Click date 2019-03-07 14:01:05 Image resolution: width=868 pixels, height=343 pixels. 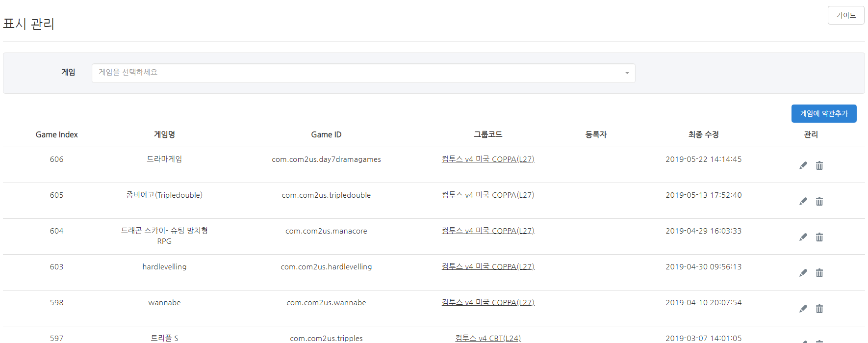[704, 338]
